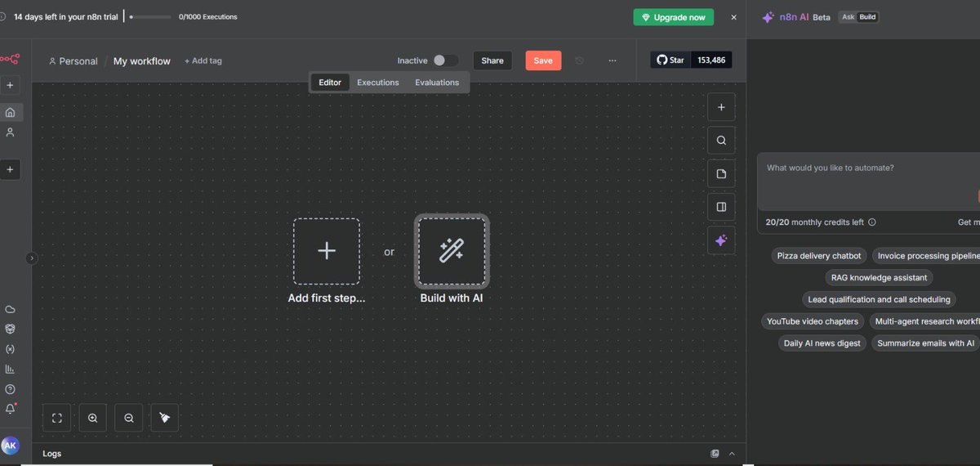Screen dimensions: 980x466
Task: Switch to the Executions tab
Action: coord(378,83)
